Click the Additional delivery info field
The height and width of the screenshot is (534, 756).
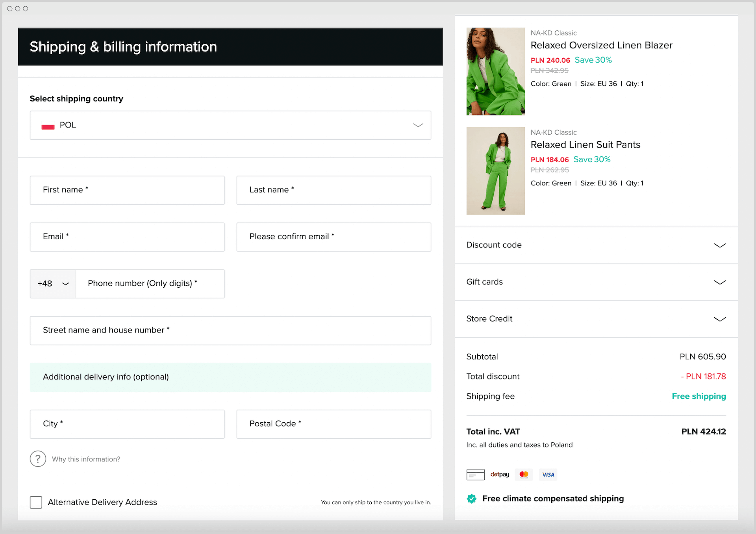coord(230,377)
